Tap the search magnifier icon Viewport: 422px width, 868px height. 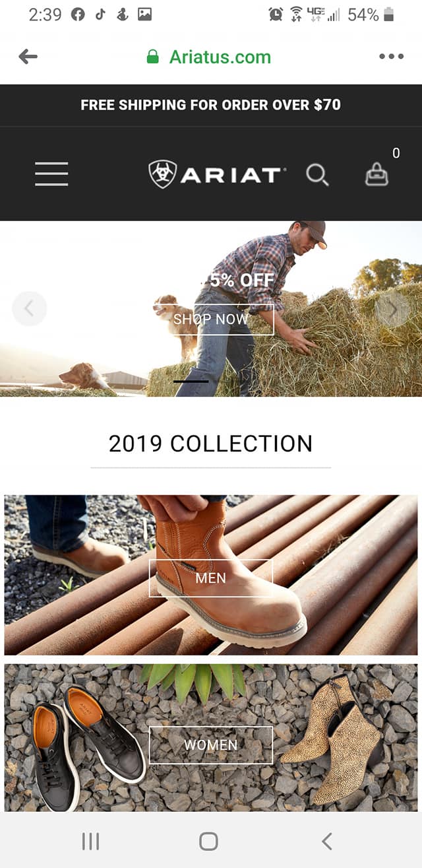(317, 175)
